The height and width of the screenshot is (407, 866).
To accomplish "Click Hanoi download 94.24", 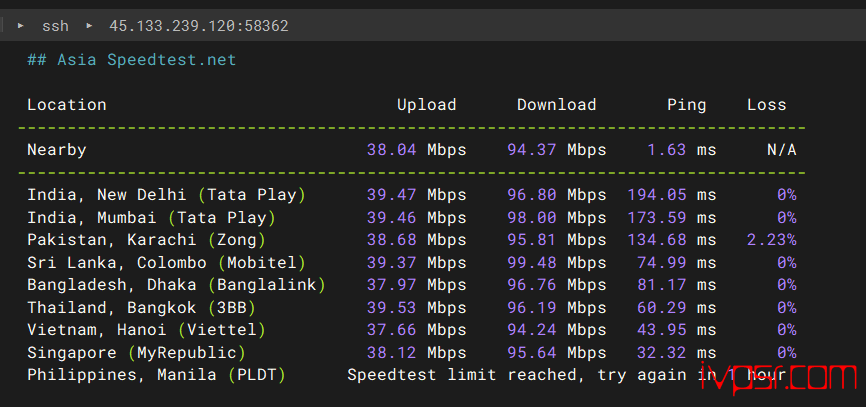I will 532,330.
